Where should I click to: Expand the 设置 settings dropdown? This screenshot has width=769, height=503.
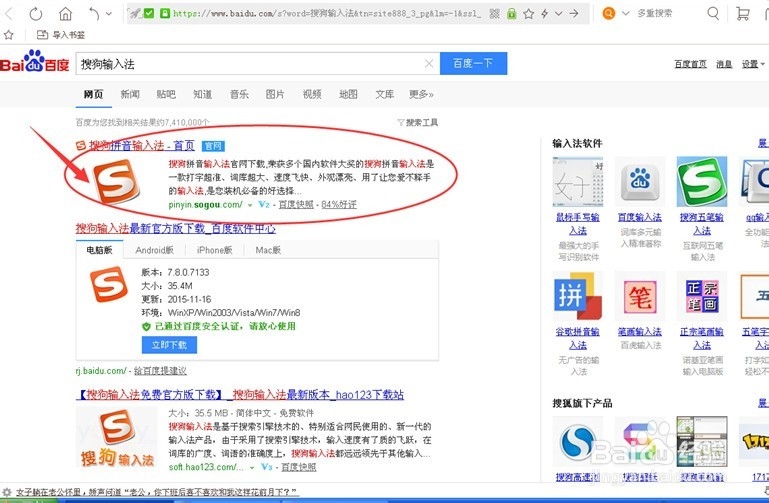tap(753, 64)
